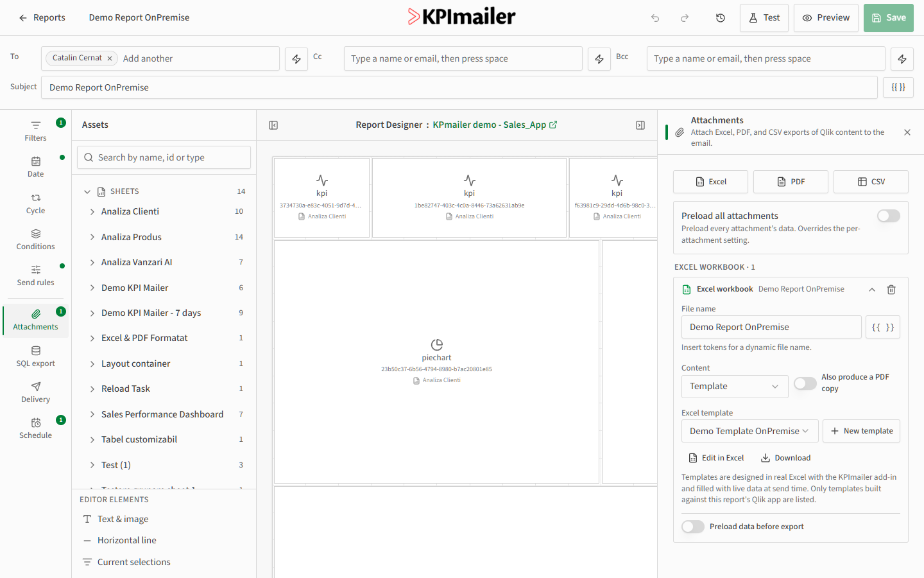Expand Excel & PDF Formatat sheet
This screenshot has width=924, height=578.
(92, 338)
